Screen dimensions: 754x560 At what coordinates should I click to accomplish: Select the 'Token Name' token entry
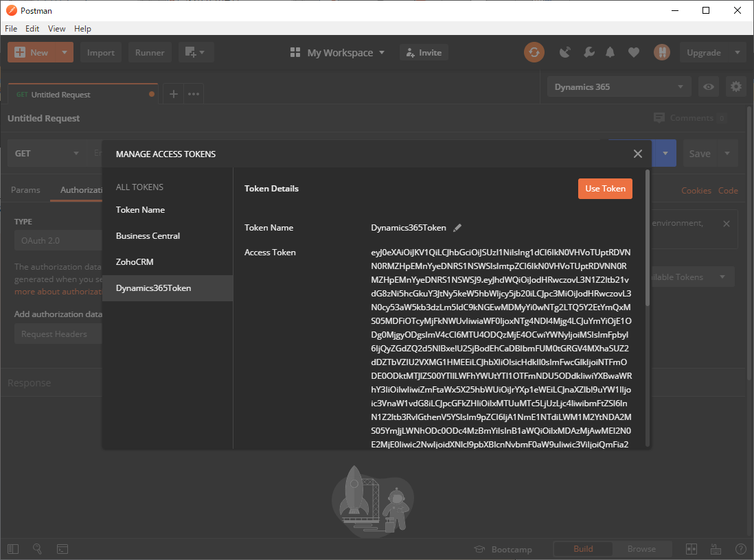168,210
